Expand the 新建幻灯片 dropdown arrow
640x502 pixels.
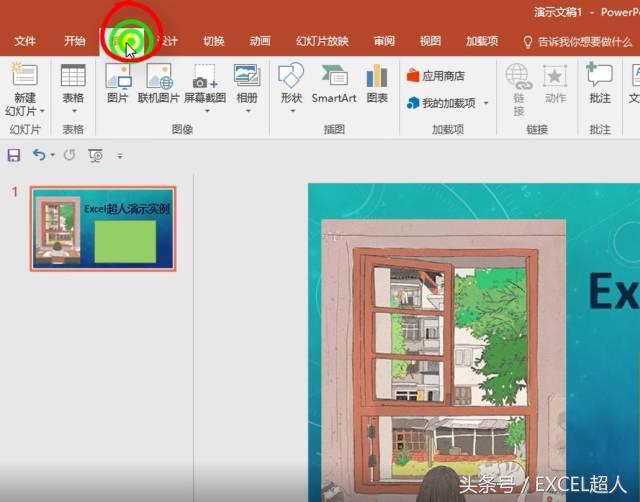[42, 111]
